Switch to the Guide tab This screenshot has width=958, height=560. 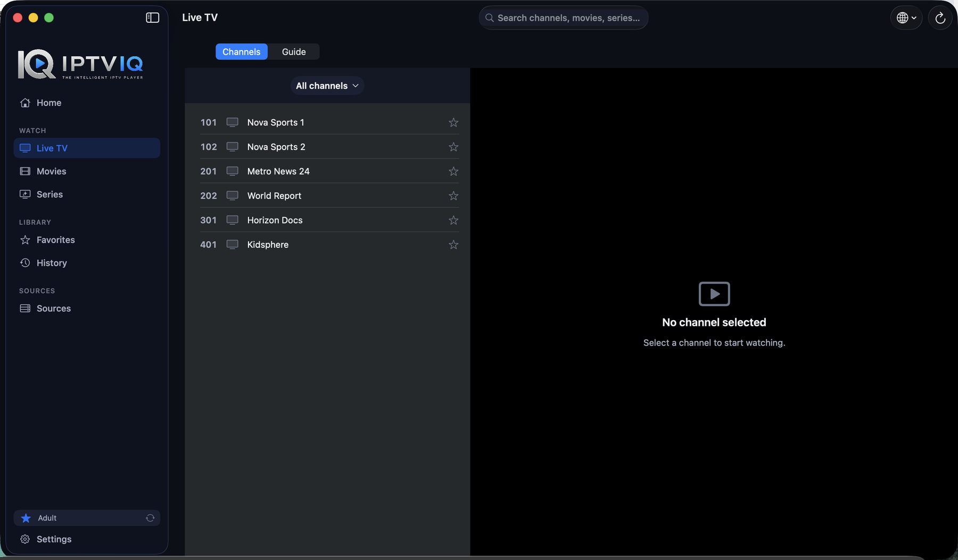[x=294, y=52]
